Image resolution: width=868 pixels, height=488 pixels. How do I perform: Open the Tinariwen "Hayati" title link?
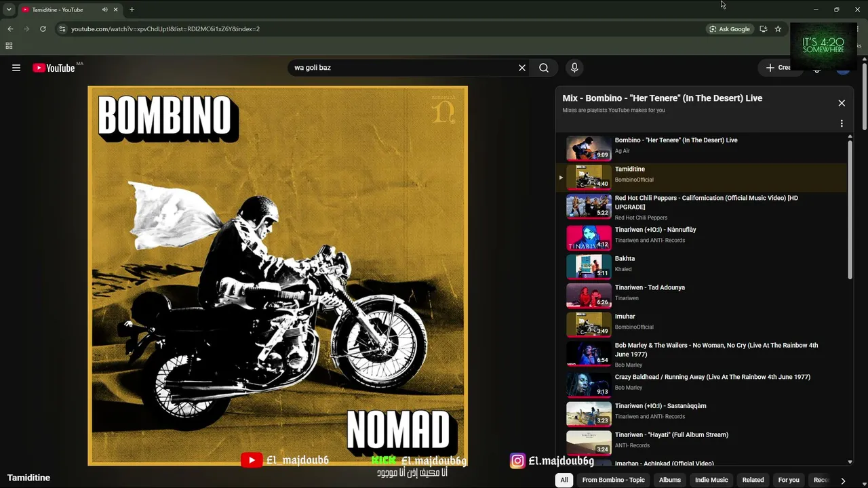pyautogui.click(x=671, y=435)
